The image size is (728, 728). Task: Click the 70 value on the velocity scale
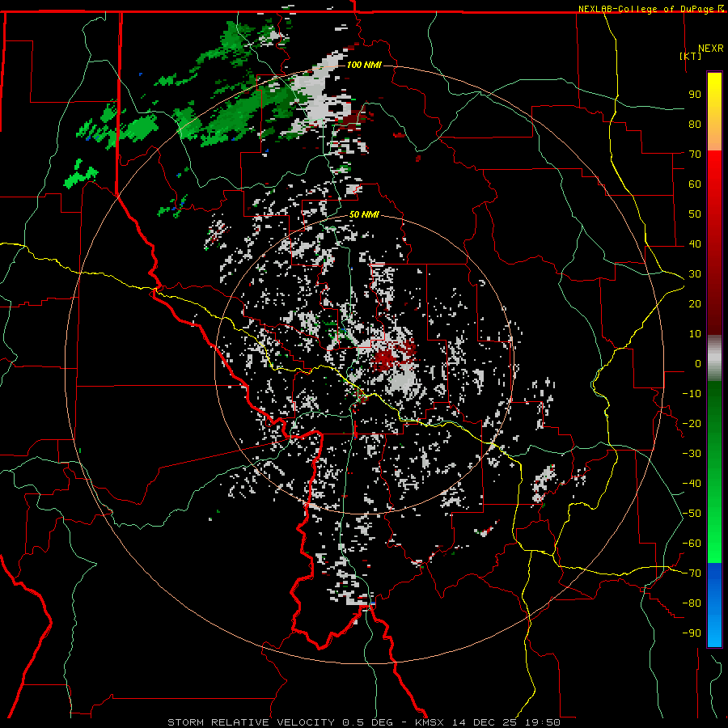[695, 154]
